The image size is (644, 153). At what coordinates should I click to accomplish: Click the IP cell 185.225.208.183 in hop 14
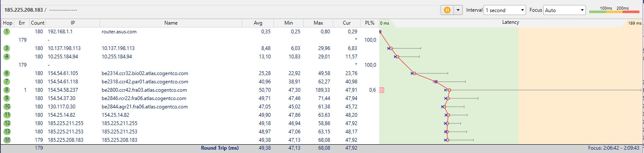point(66,140)
